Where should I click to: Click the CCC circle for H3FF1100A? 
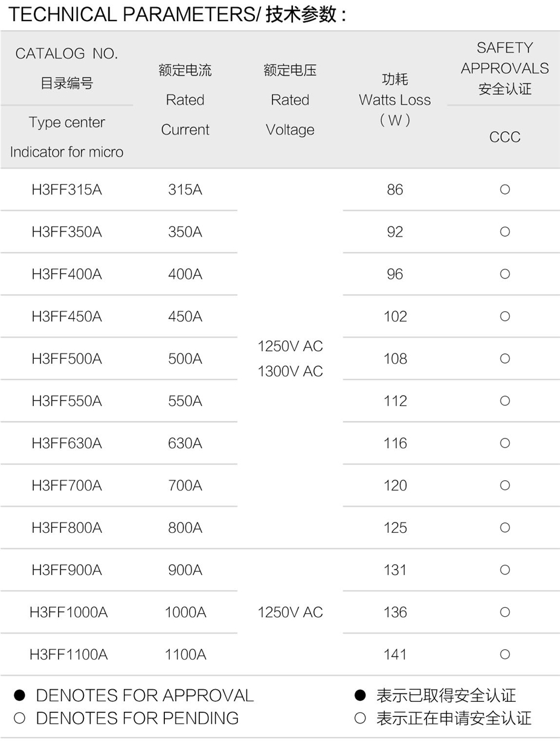[x=505, y=655]
